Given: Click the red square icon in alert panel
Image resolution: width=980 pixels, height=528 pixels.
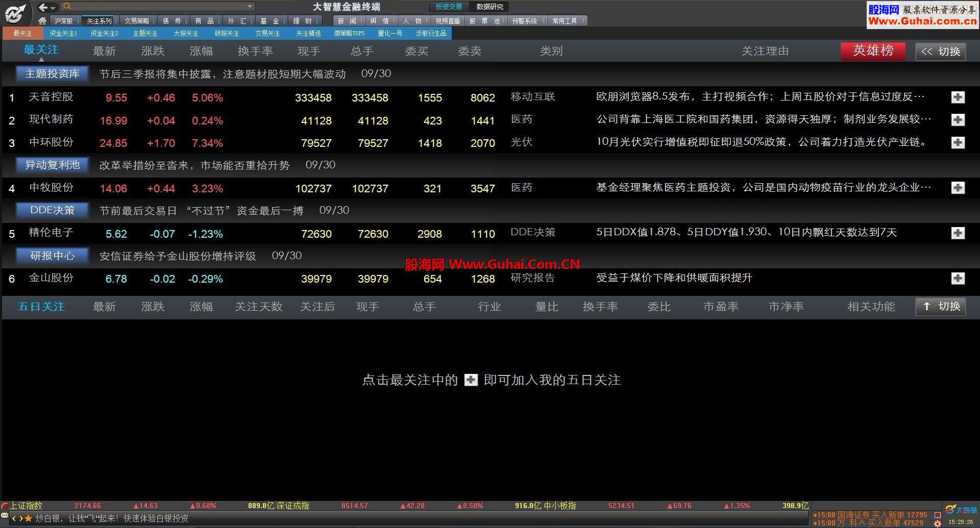Looking at the screenshot, I should 937,515.
